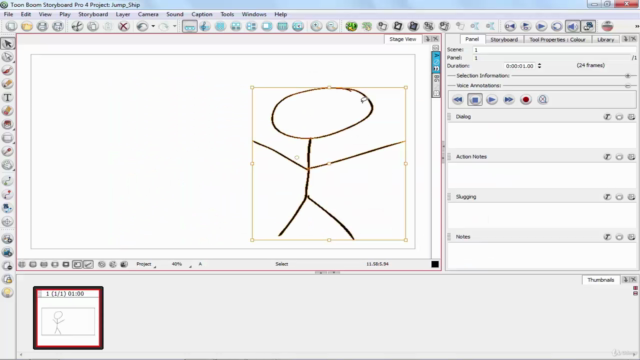Open the File menu

point(8,14)
